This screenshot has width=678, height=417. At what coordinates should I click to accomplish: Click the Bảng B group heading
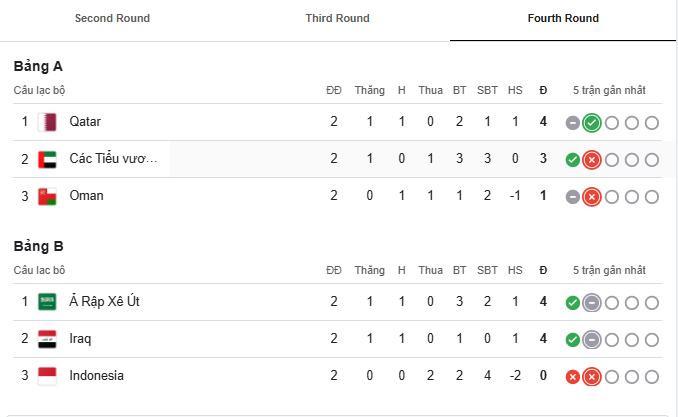tap(38, 246)
